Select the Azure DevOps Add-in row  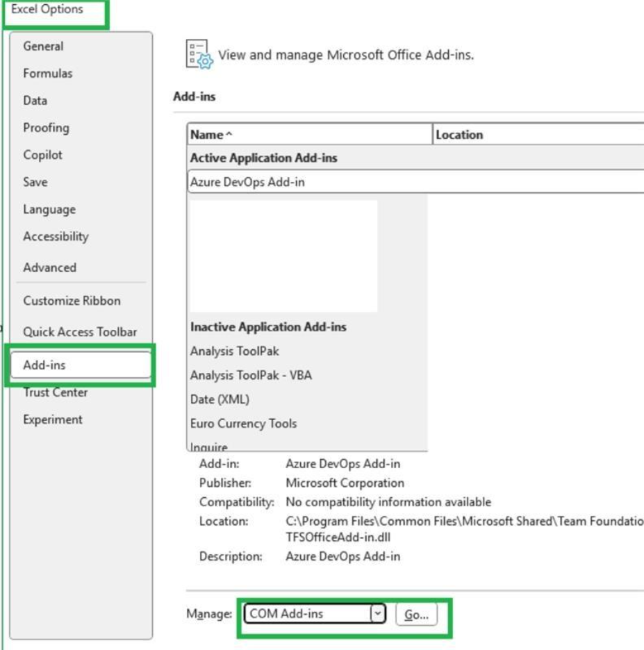click(x=416, y=181)
